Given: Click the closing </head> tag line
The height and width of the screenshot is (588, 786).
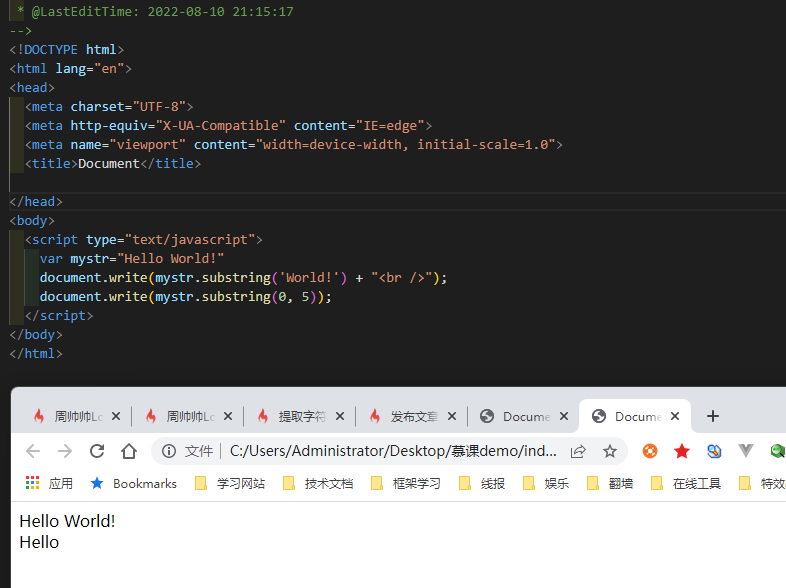Looking at the screenshot, I should pos(36,202).
